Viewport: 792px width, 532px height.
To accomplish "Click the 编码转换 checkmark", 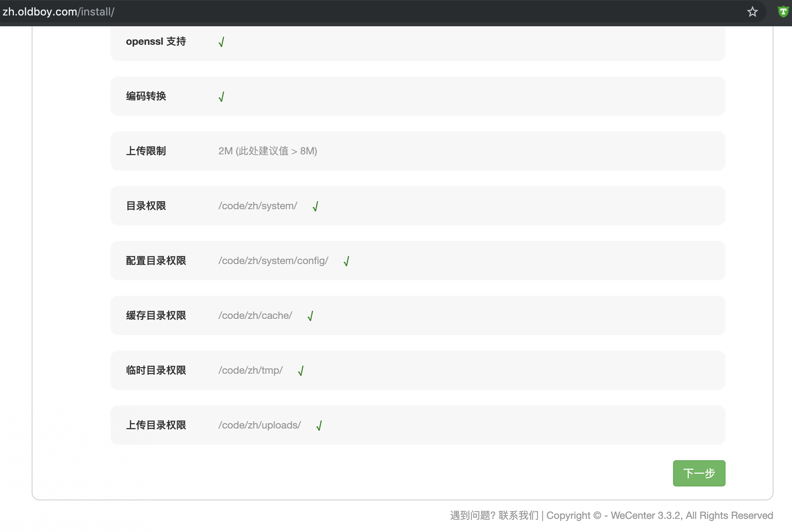I will point(221,97).
